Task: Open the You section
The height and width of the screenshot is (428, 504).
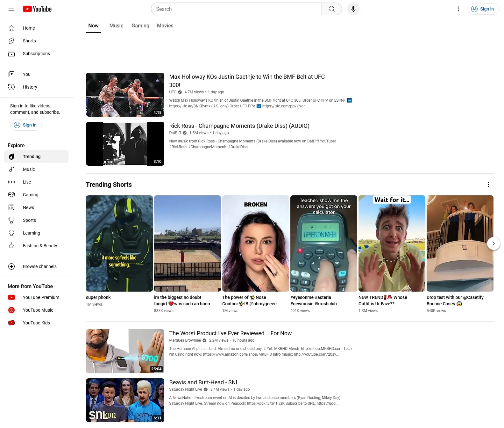Action: [x=37, y=74]
